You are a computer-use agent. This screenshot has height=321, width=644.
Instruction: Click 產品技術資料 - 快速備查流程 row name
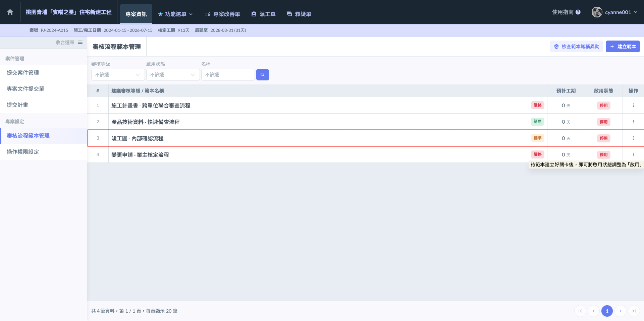point(145,122)
